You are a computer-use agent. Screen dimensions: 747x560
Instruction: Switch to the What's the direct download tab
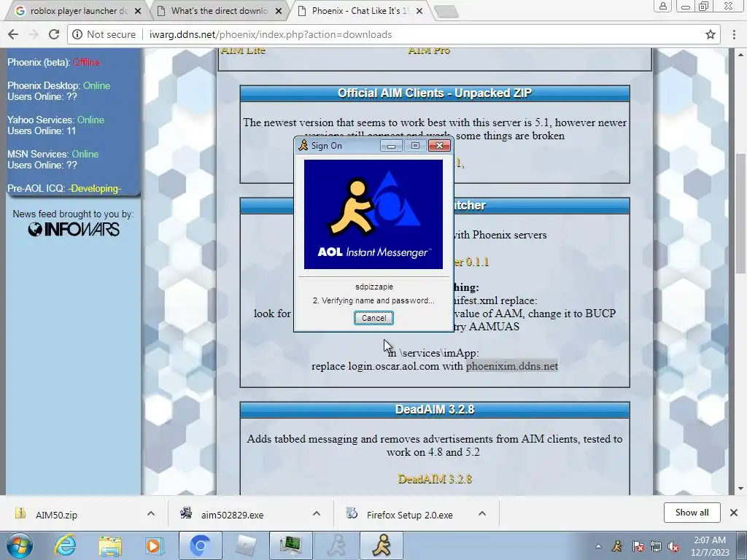pos(219,10)
